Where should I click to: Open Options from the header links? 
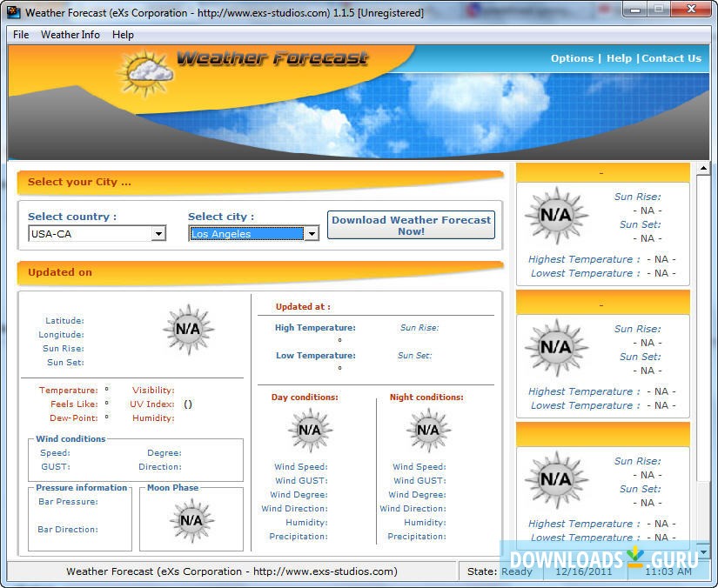pos(572,58)
